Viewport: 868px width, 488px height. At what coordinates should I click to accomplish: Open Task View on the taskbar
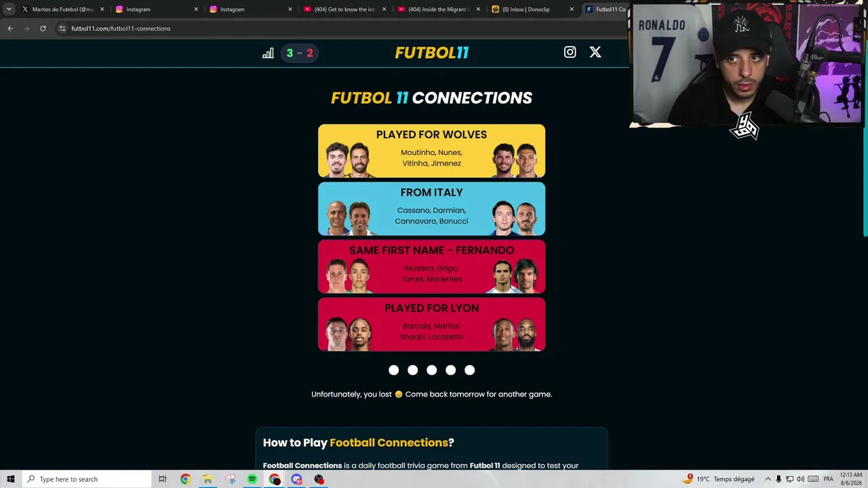[x=162, y=479]
